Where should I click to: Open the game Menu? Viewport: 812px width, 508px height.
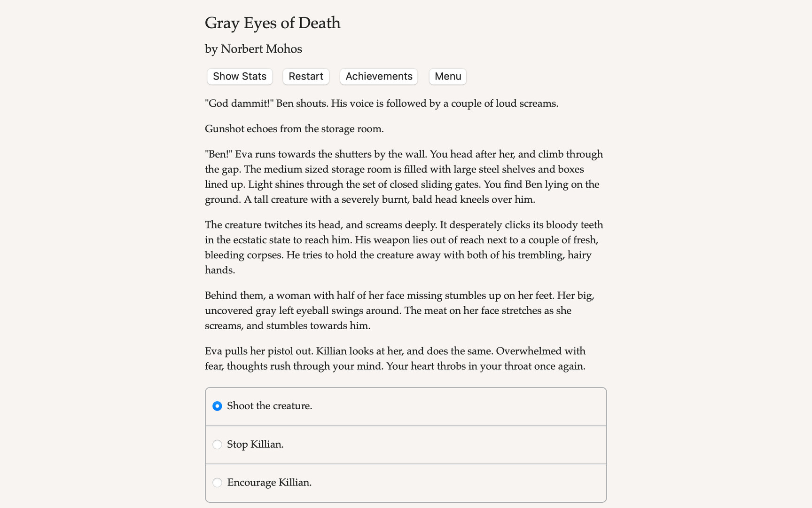coord(447,76)
